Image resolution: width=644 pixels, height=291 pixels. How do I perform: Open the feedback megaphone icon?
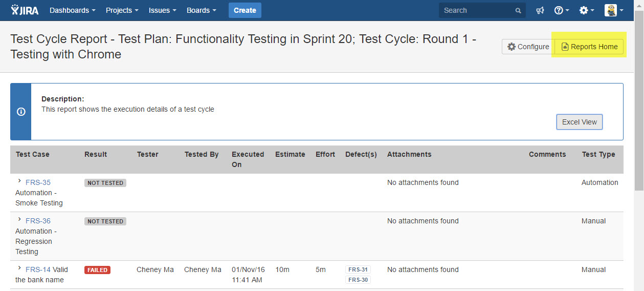tap(540, 10)
